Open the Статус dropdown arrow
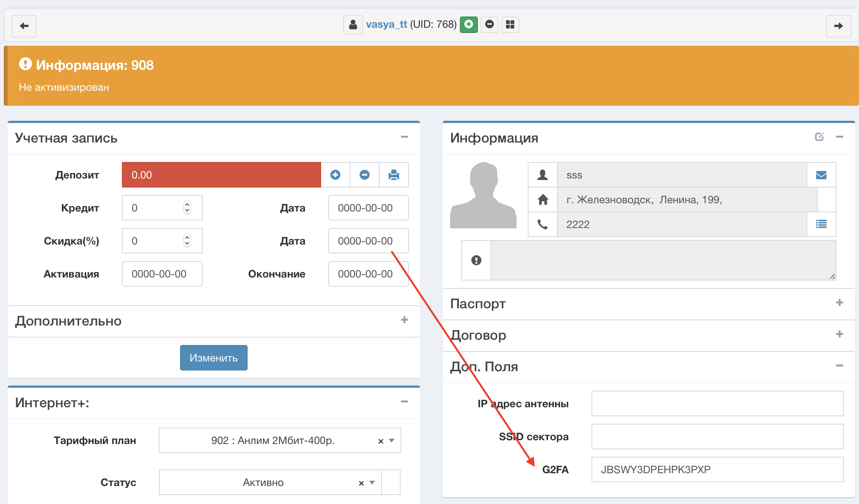 372,483
